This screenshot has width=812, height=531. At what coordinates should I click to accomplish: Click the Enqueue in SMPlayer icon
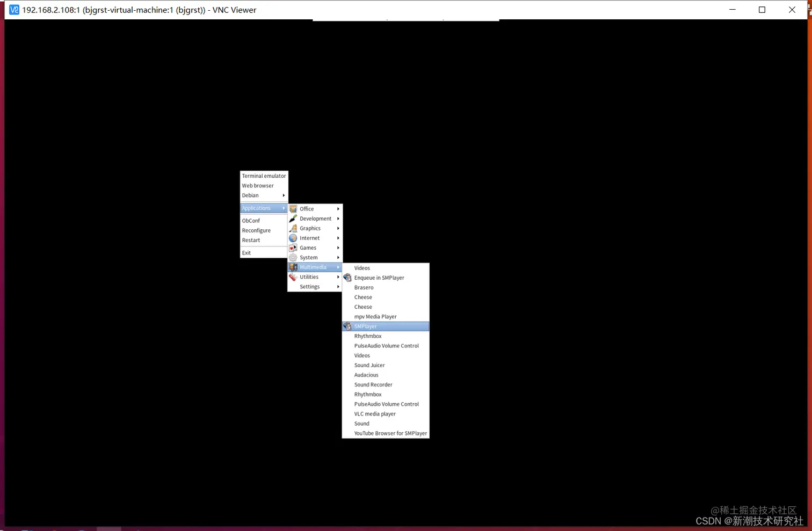[x=347, y=278]
